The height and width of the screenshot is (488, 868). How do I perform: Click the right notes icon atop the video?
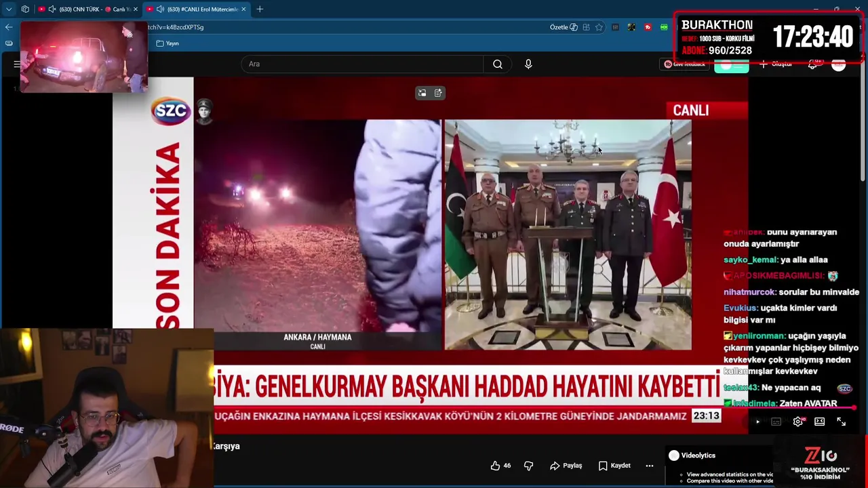click(438, 93)
